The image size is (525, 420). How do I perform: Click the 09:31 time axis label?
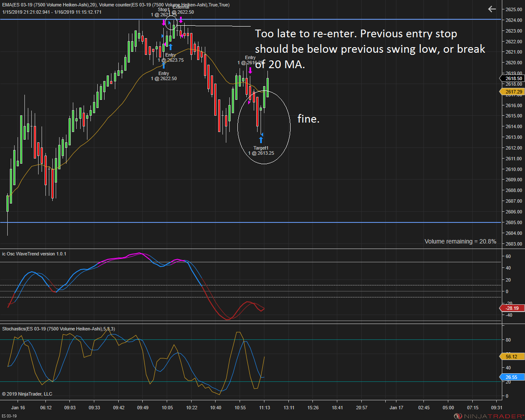497,408
